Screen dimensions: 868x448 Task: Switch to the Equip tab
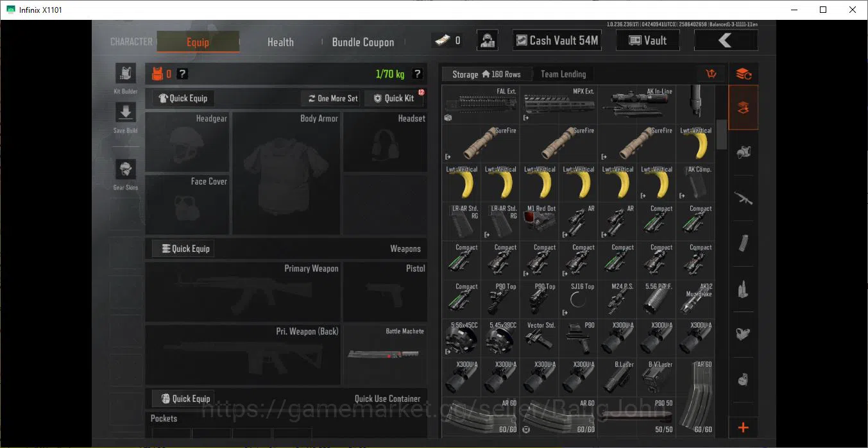(198, 42)
